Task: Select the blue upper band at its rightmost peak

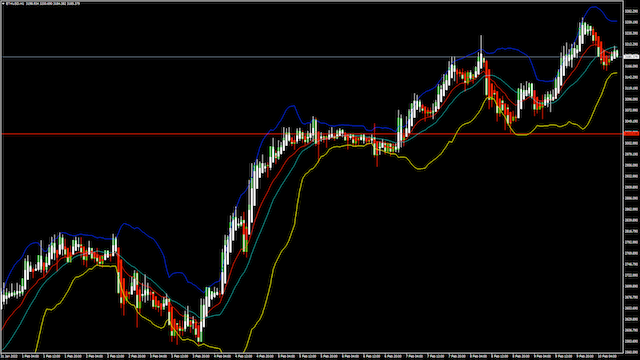Action: click(x=594, y=7)
